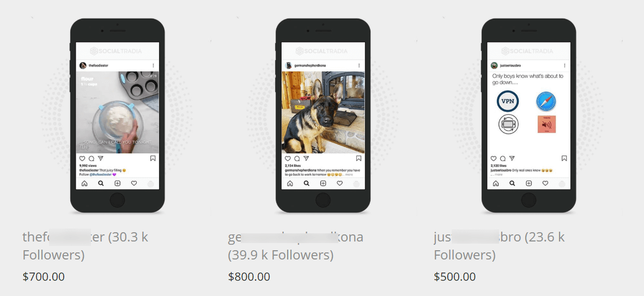644x296 pixels.
Task: Tap the heart like icon on thefoodiester post
Action: coord(82,158)
